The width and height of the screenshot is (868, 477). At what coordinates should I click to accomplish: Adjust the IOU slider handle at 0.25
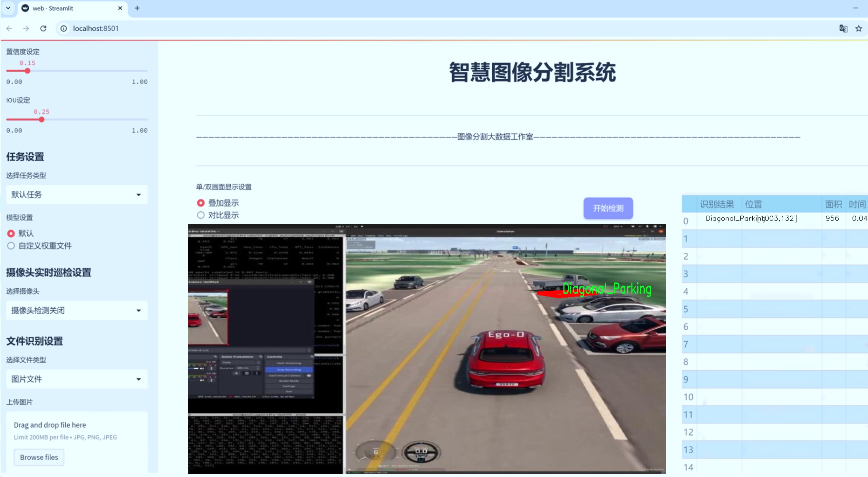click(42, 119)
